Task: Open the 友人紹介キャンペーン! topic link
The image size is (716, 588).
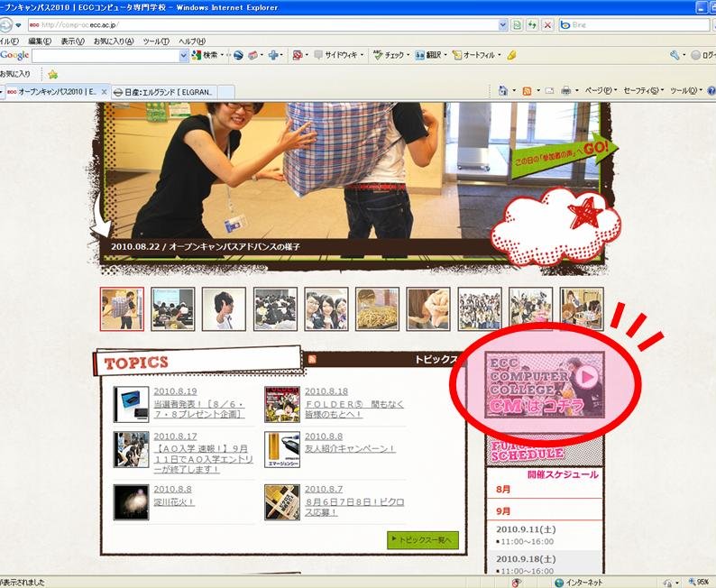Action: [350, 448]
